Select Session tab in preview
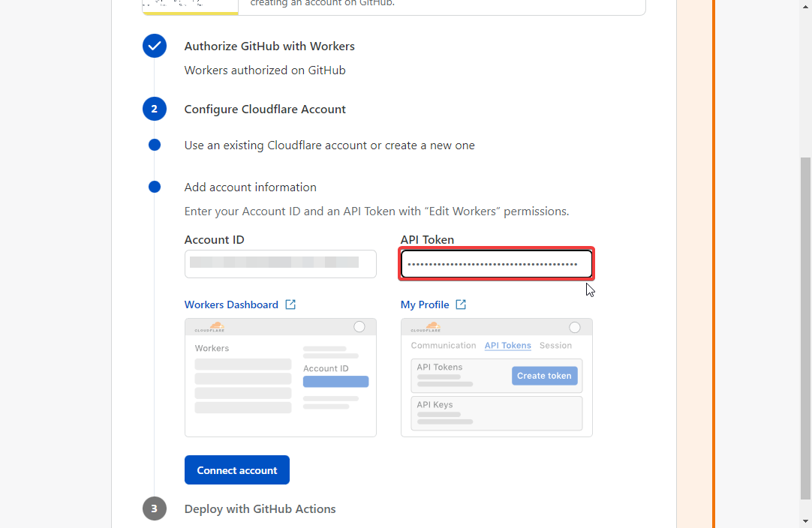 (x=555, y=345)
